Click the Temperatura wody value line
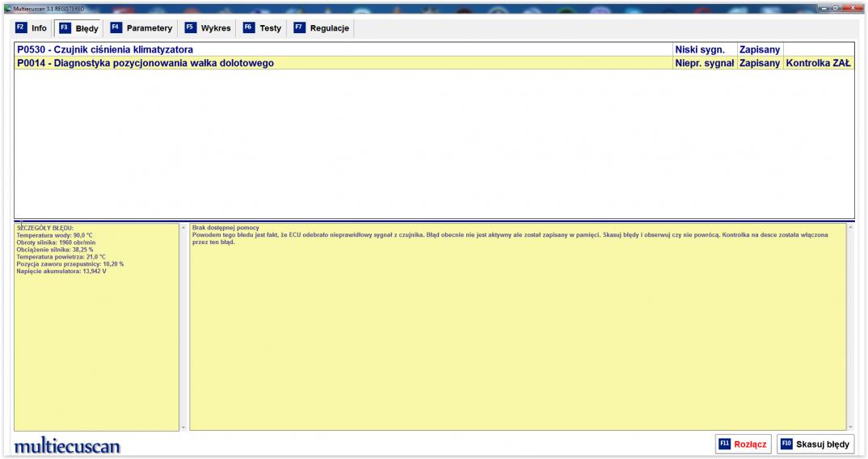This screenshot has width=868, height=459. click(x=54, y=235)
